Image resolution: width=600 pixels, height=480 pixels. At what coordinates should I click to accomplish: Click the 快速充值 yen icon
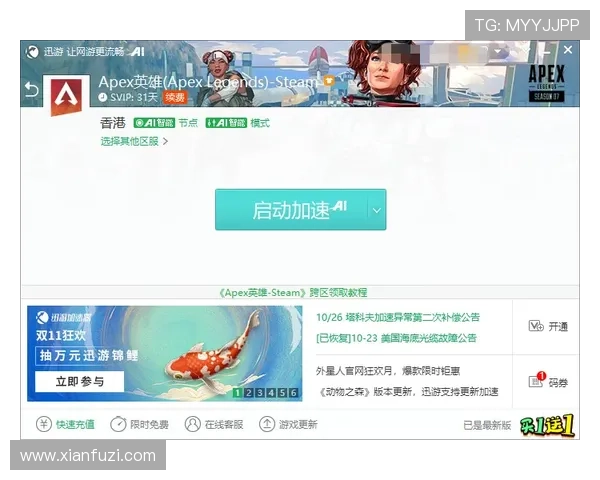pyautogui.click(x=44, y=424)
